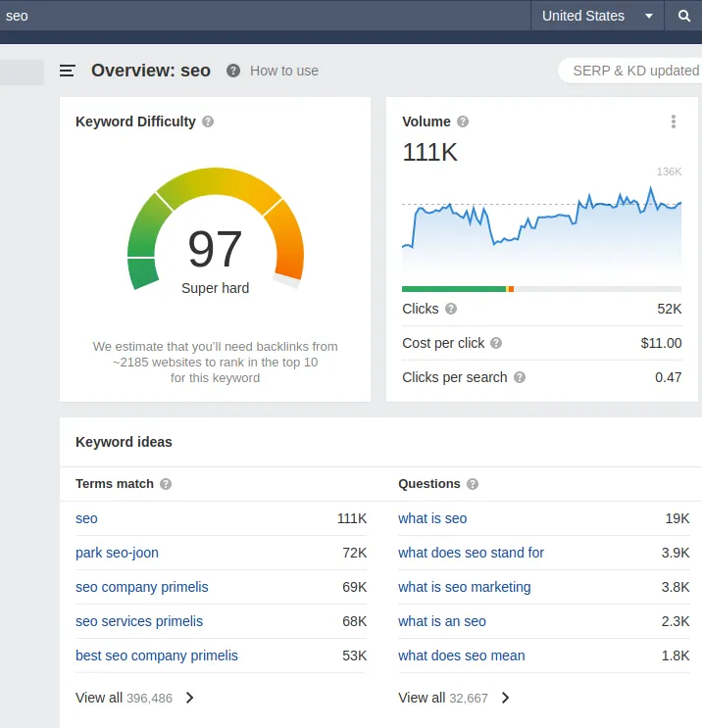The image size is (702, 728).
Task: Click View all 396,486 terms match
Action: coord(125,698)
